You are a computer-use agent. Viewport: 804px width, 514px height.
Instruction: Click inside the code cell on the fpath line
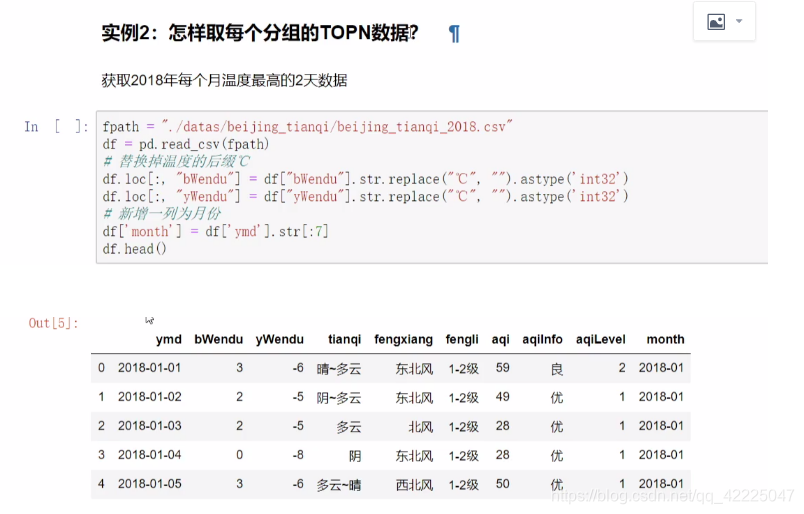click(x=307, y=127)
